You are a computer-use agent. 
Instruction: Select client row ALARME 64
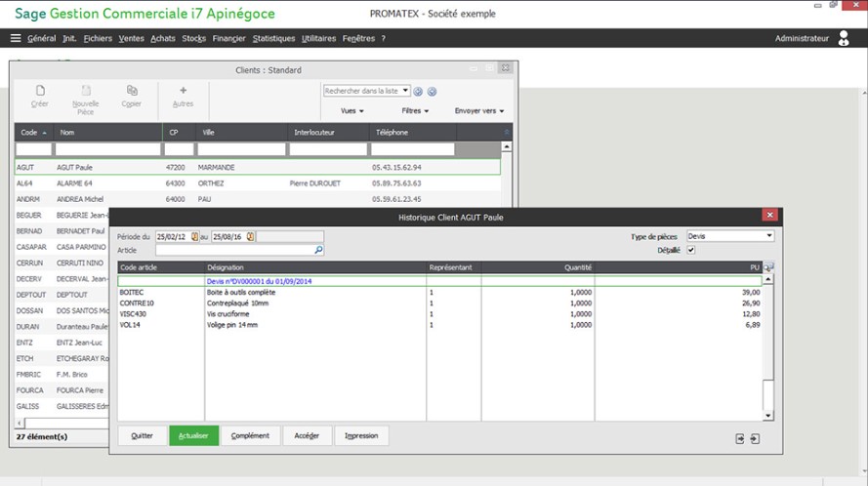[258, 183]
